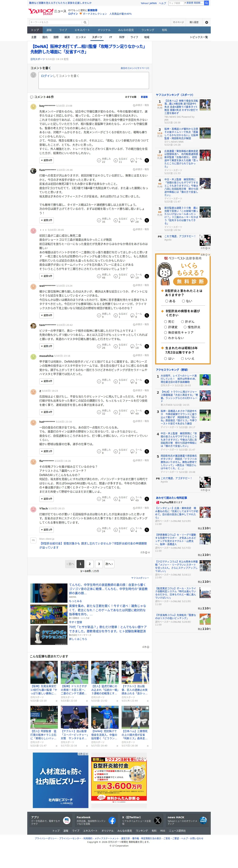238x868 pixels.
Task: Click なるほど icon on bay******** comment
Action: (115, 160)
